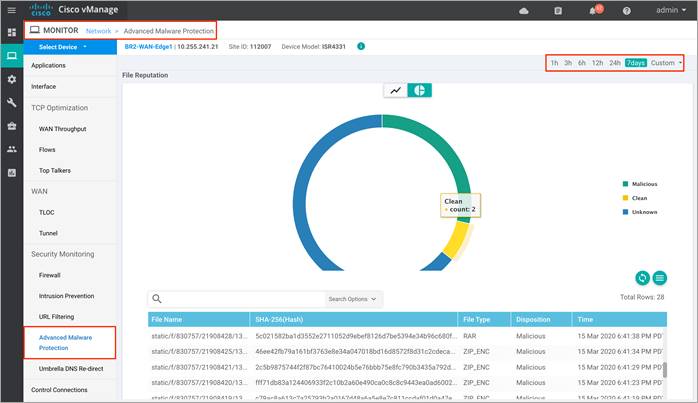Screen dimensions: 698x403
Task: Open the Maintenance briefcase sidebar icon
Action: 12,126
